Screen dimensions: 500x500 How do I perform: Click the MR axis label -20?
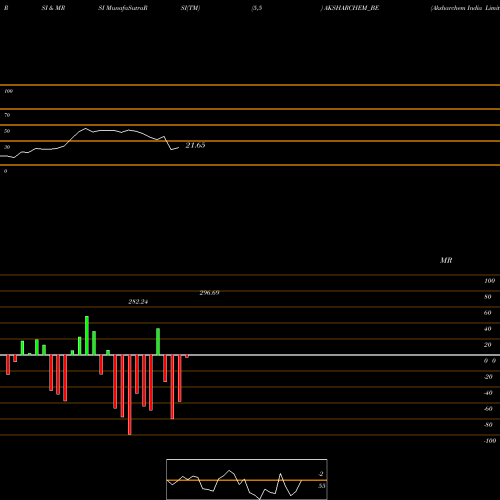488,377
